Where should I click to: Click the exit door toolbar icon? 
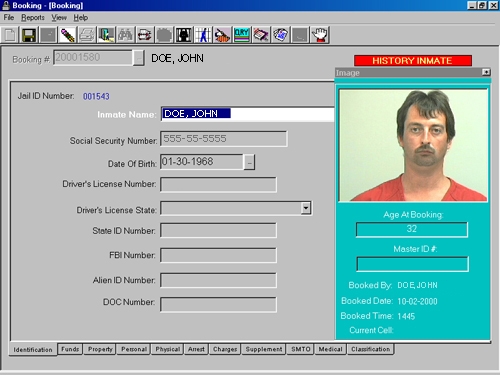click(106, 35)
